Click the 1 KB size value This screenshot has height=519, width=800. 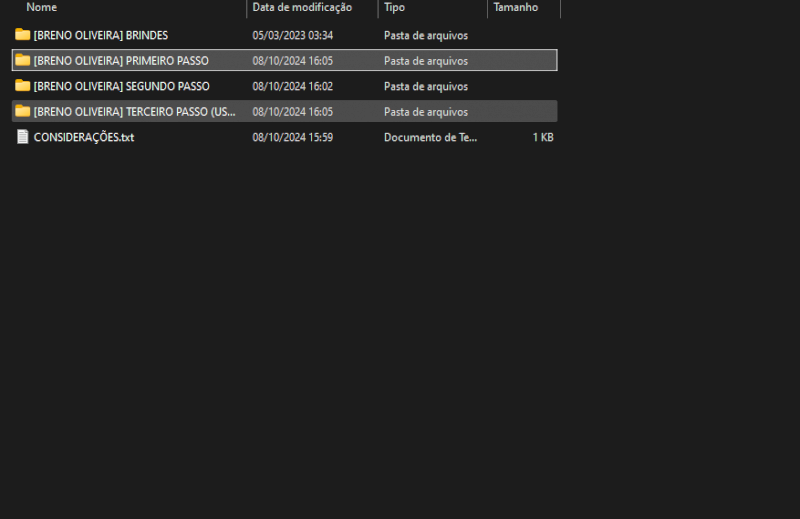coord(543,137)
